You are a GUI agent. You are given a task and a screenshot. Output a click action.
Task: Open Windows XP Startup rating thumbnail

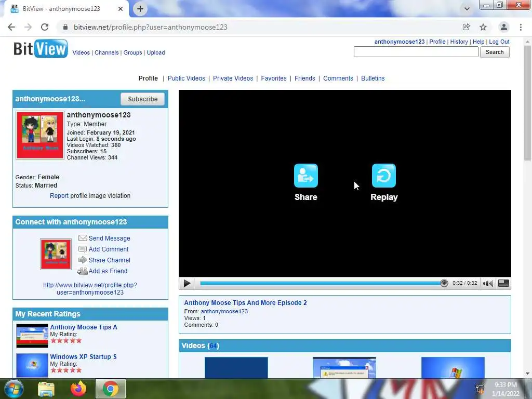coord(32,365)
